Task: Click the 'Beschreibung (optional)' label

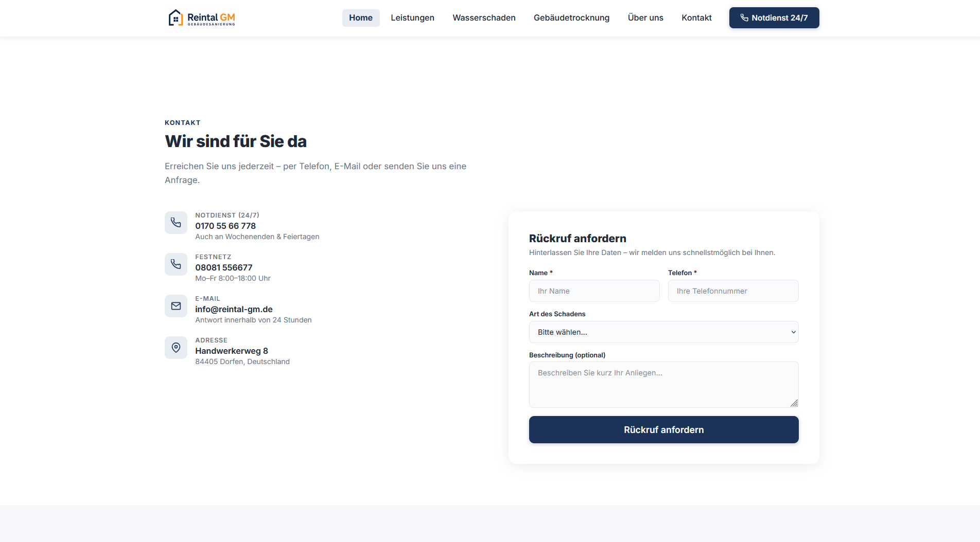Action: coord(567,355)
